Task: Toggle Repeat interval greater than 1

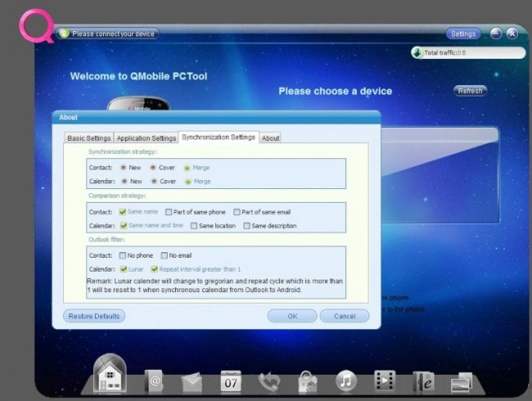Action: click(x=155, y=269)
